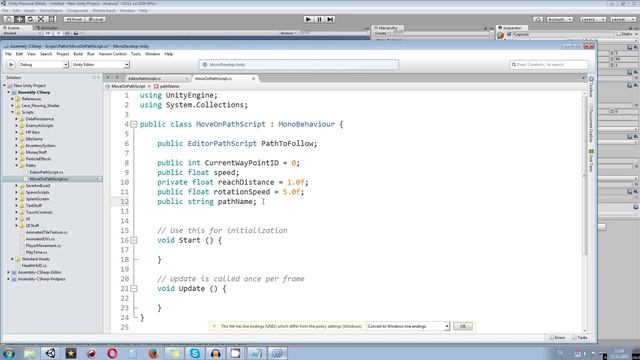Open the Tasks pad button

click(x=580, y=338)
